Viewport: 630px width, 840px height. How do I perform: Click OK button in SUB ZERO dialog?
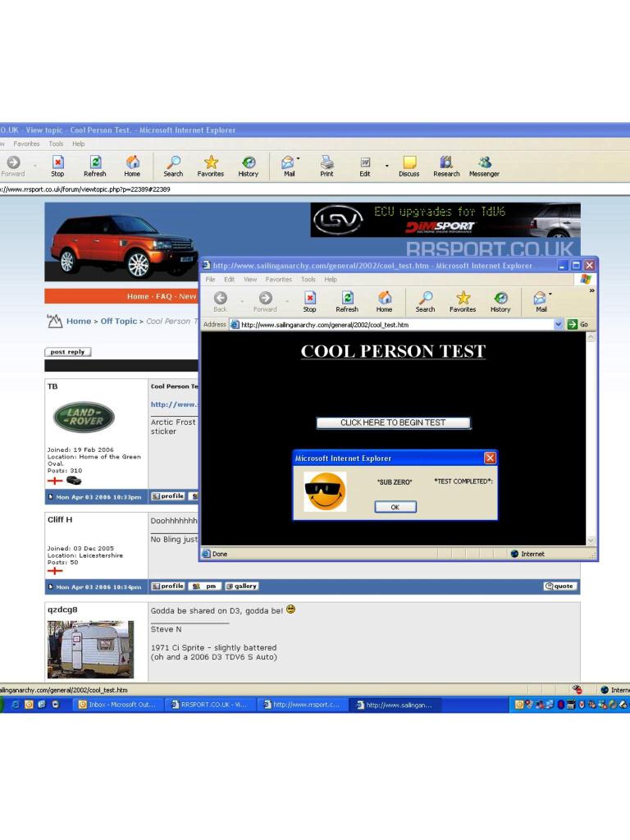point(395,507)
